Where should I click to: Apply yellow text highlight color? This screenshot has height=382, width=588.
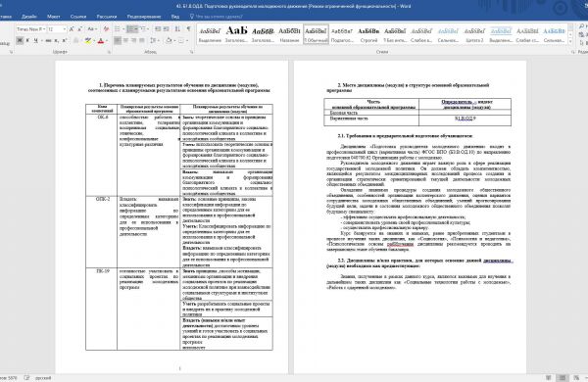coord(88,40)
